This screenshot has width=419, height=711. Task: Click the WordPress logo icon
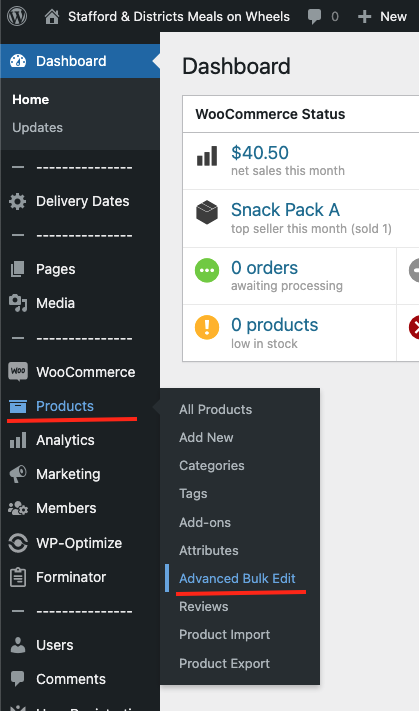17,16
